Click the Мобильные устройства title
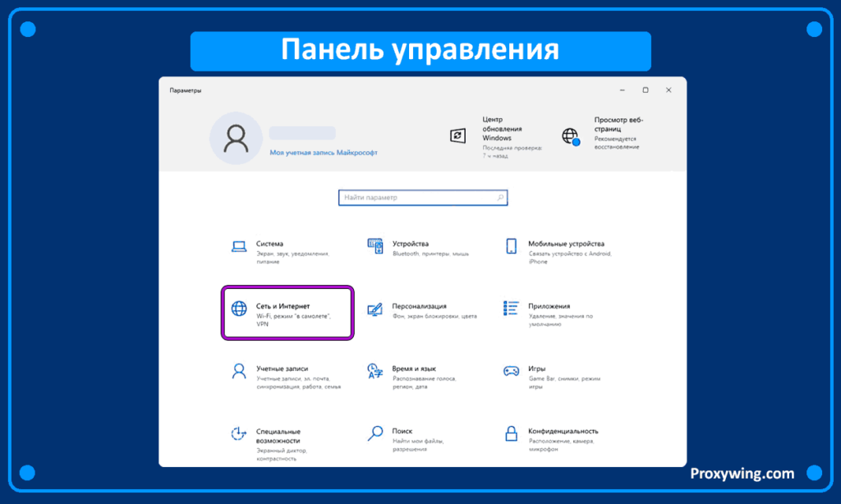This screenshot has width=841, height=504. (566, 244)
